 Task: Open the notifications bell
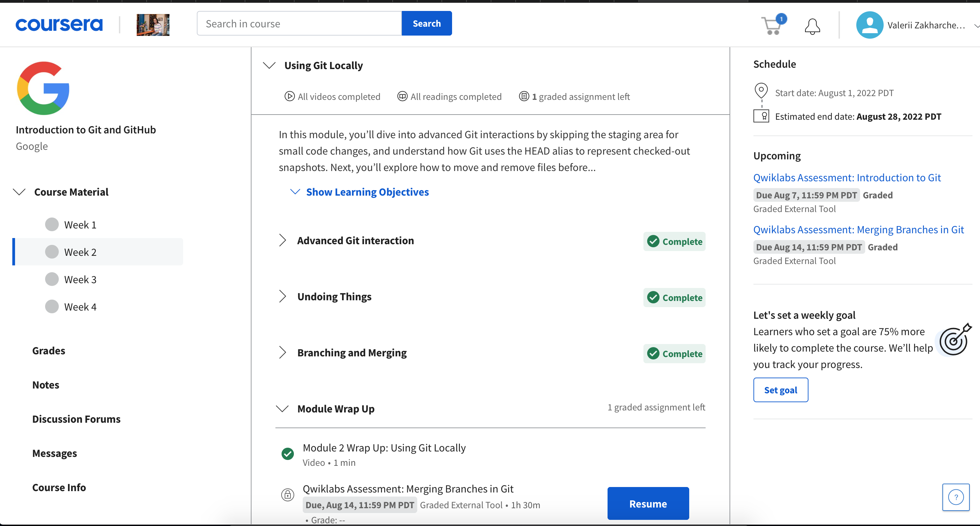click(812, 26)
